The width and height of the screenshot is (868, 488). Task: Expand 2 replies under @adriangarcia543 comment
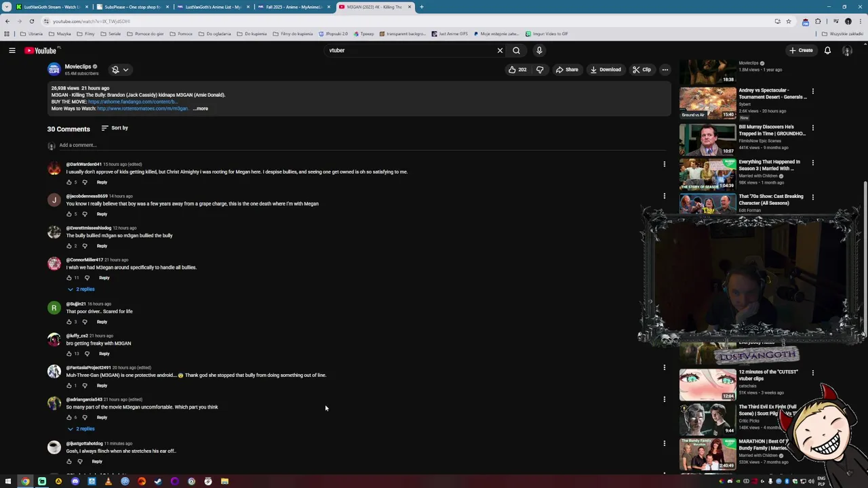pos(81,429)
